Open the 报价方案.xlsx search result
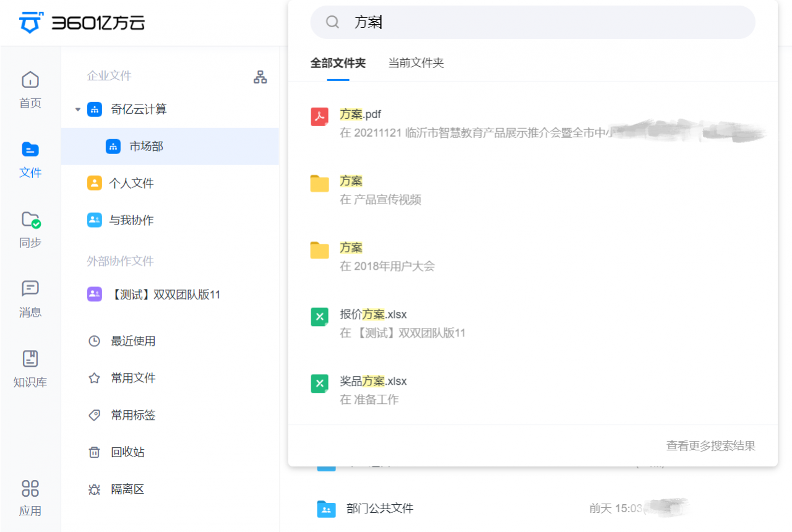The width and height of the screenshot is (792, 532). [372, 314]
